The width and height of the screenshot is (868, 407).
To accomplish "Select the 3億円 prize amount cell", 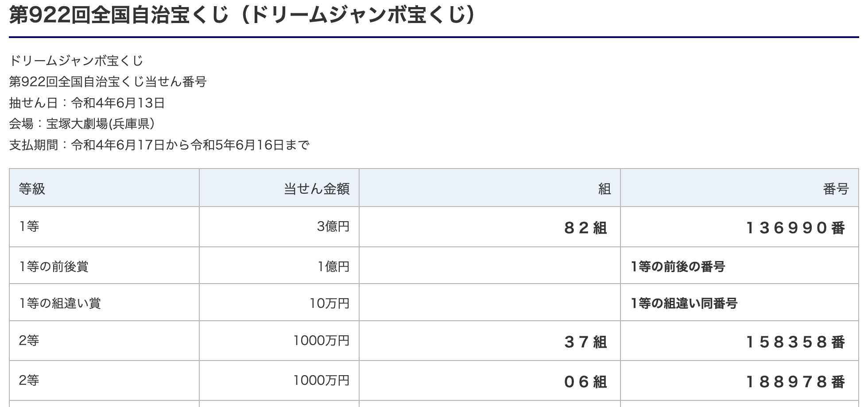I will [333, 227].
